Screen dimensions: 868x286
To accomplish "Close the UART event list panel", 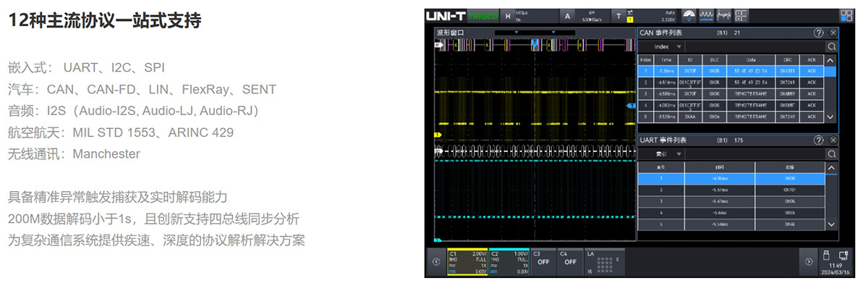I will point(833,140).
